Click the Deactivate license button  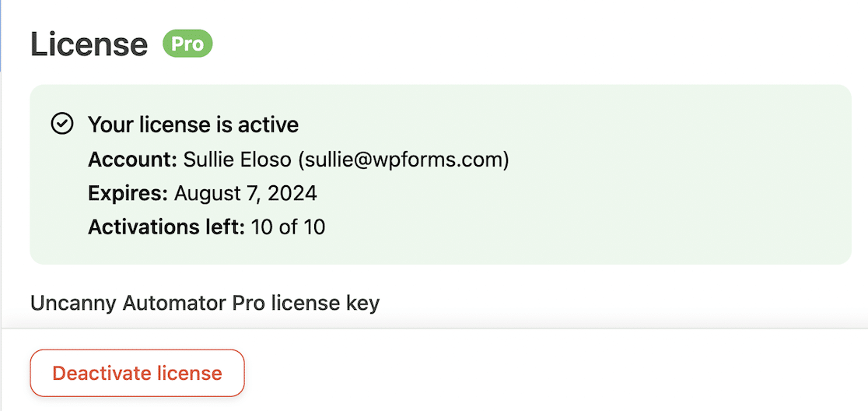(x=137, y=374)
